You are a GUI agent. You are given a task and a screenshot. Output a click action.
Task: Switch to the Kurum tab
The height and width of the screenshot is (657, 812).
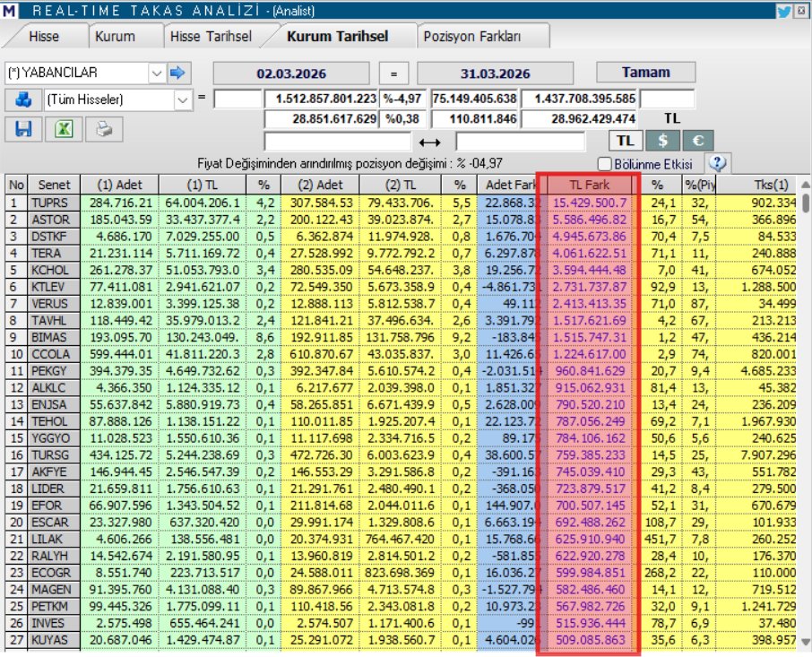pos(115,36)
